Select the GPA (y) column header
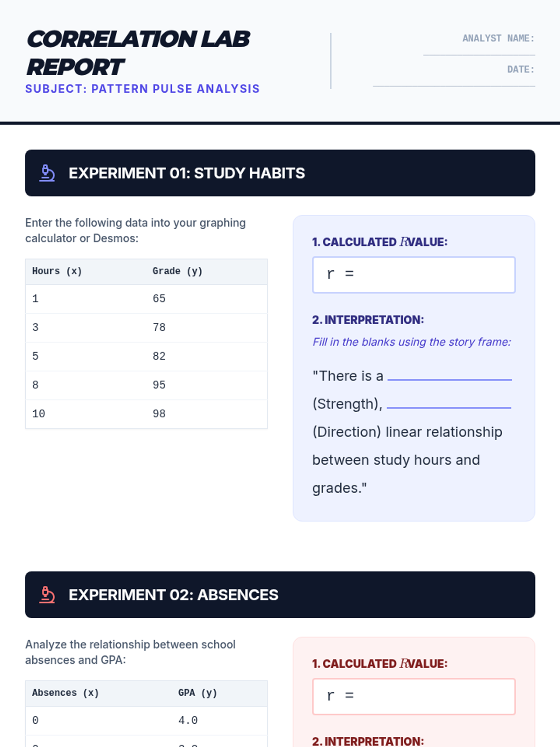 click(x=197, y=693)
